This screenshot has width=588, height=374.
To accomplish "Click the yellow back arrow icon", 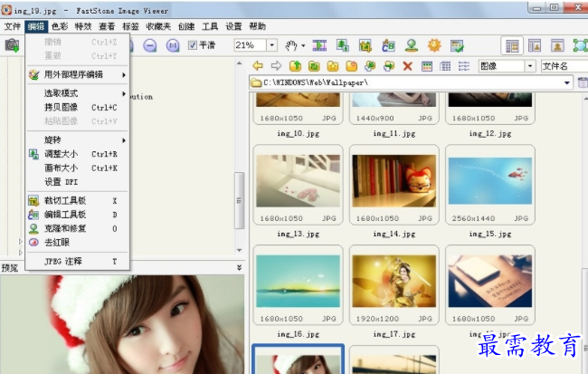I will point(258,66).
